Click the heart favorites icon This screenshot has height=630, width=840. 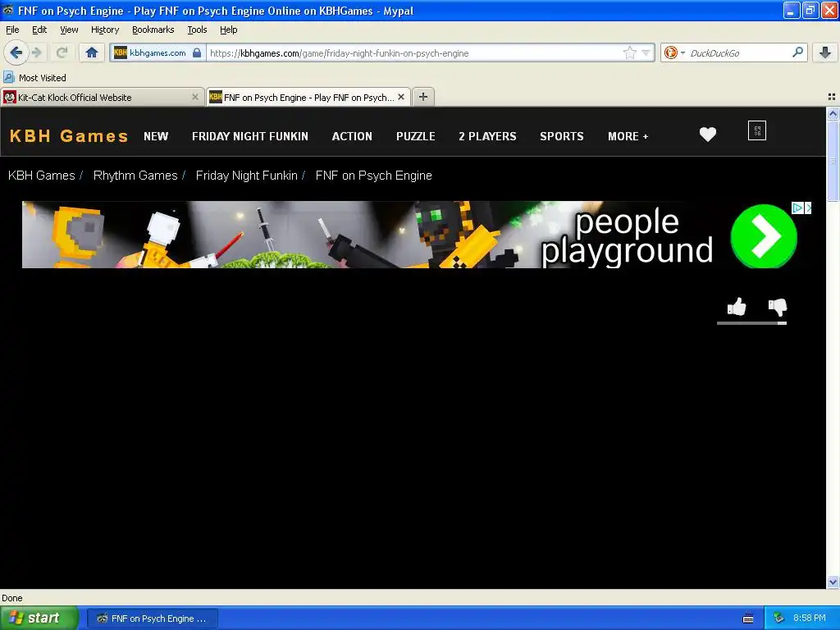coord(708,134)
